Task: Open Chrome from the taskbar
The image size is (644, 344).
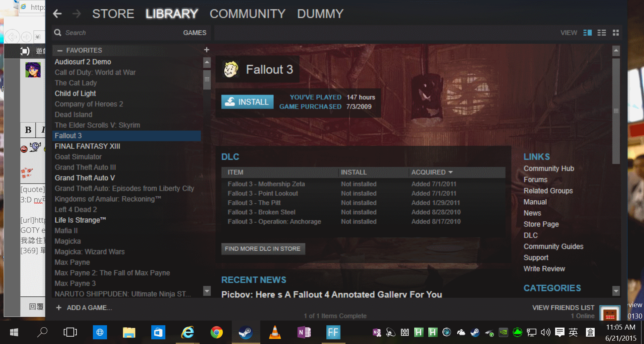Action: [x=216, y=332]
